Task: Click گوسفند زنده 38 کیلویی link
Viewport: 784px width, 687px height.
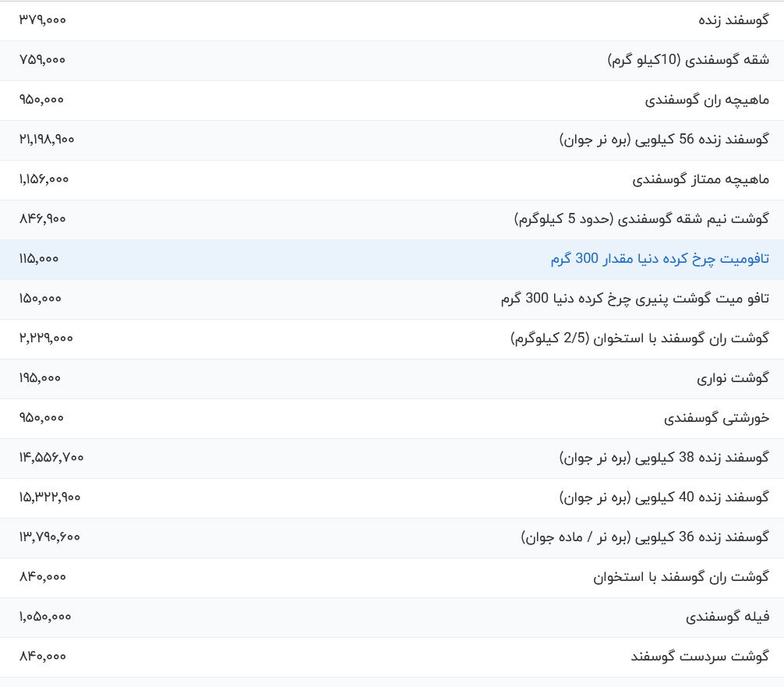Action: [x=664, y=458]
